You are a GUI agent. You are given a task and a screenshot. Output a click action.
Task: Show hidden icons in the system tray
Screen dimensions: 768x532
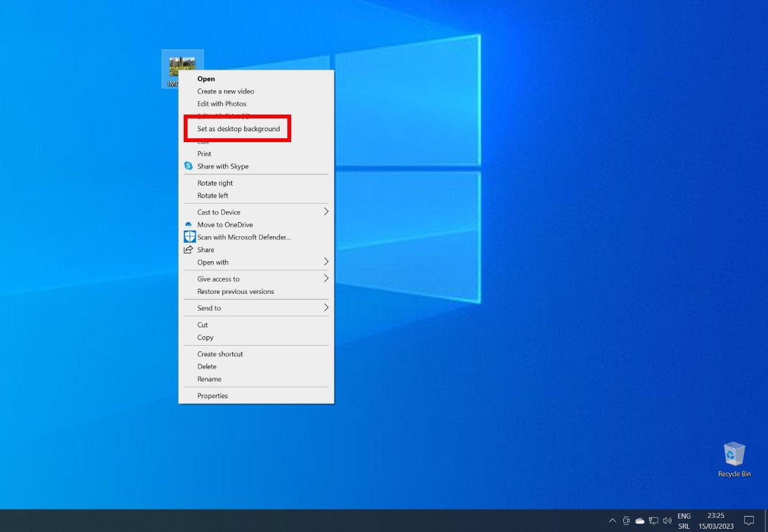click(x=612, y=520)
